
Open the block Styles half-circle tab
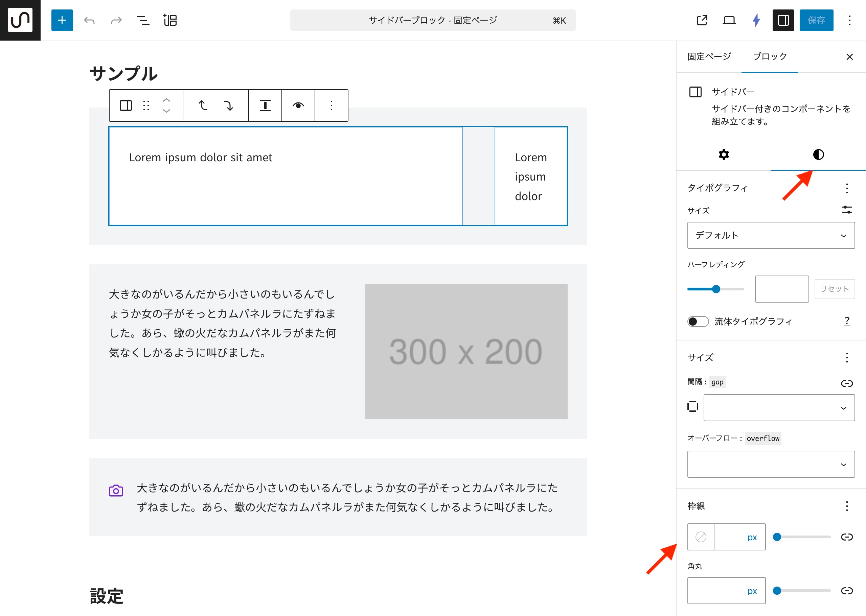pyautogui.click(x=818, y=155)
